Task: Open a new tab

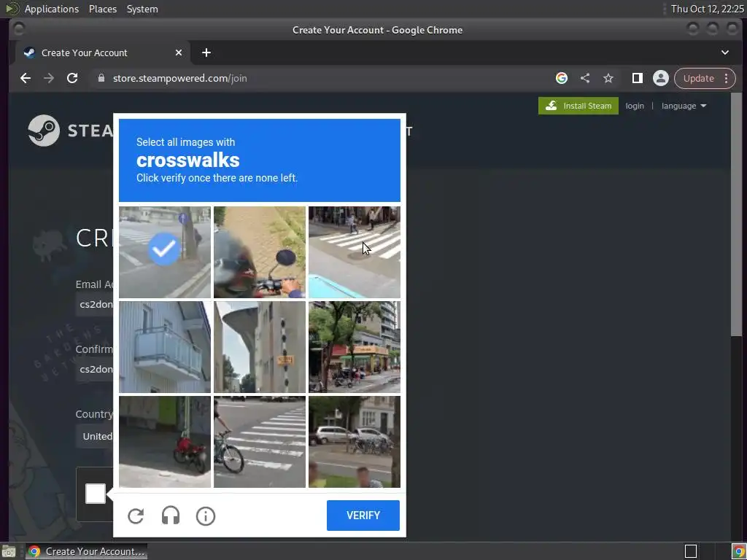Action: coord(206,52)
